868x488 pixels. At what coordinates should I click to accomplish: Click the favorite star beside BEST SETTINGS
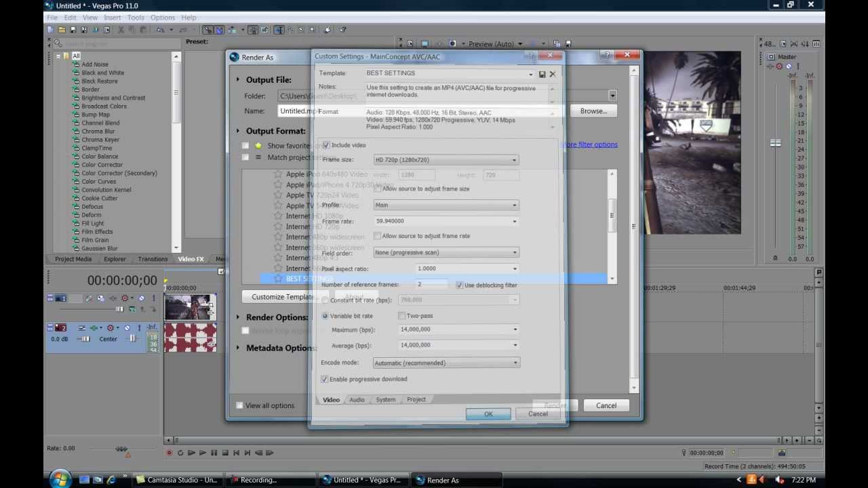(x=277, y=279)
